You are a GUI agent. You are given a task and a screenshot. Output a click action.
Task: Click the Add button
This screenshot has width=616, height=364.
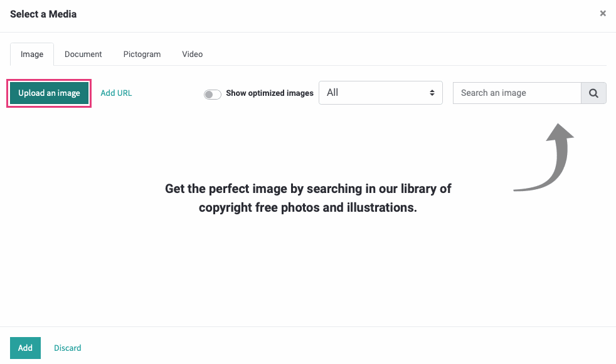(25, 348)
